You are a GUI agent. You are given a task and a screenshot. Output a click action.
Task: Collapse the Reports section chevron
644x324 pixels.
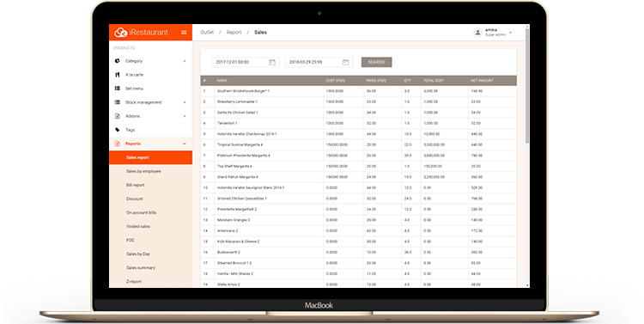pyautogui.click(x=185, y=144)
